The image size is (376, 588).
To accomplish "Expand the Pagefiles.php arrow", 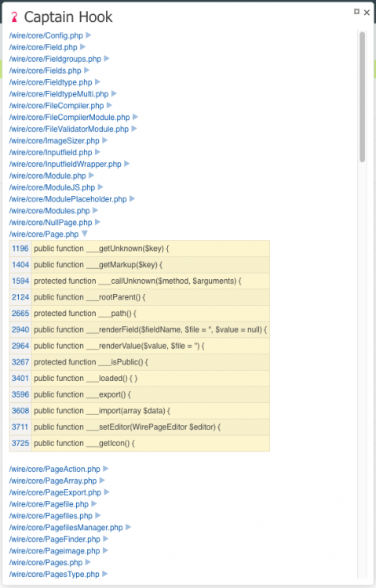I will click(97, 515).
